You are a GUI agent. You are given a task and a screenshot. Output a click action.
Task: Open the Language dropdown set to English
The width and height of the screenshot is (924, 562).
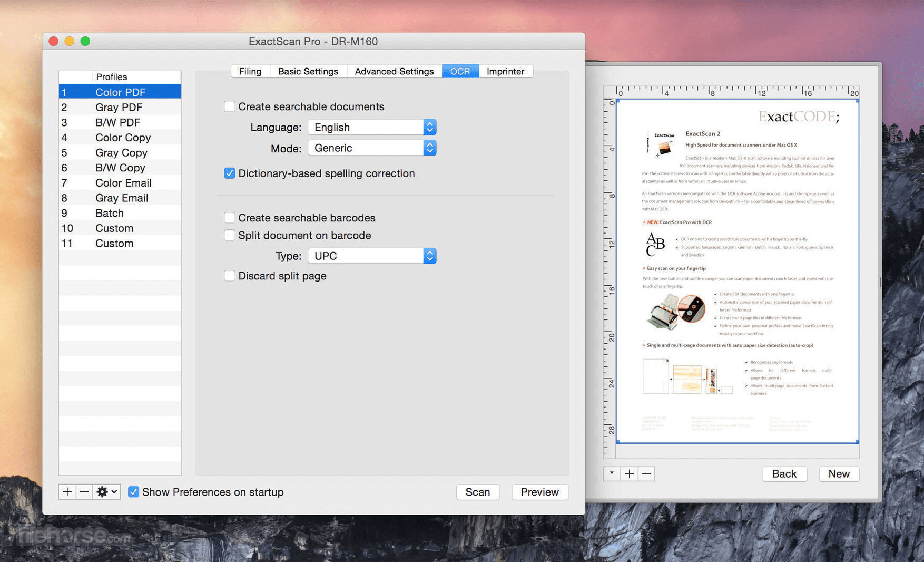pyautogui.click(x=372, y=127)
